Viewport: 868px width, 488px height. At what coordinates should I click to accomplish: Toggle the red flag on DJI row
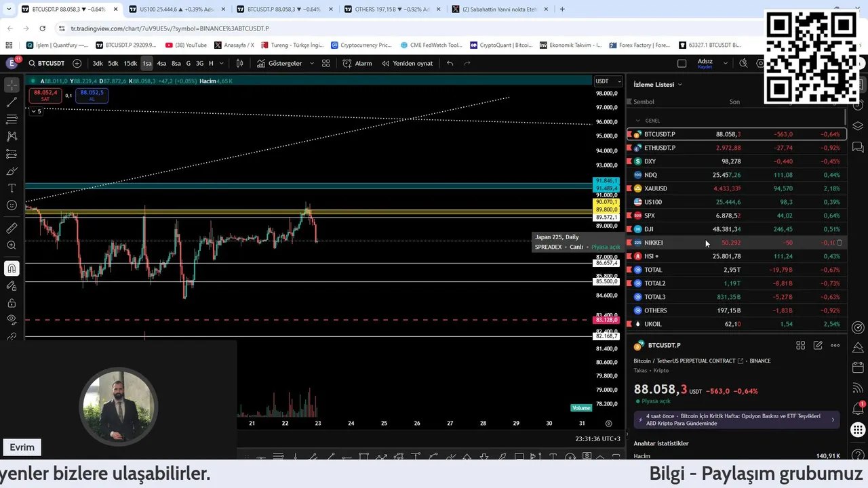[629, 229]
